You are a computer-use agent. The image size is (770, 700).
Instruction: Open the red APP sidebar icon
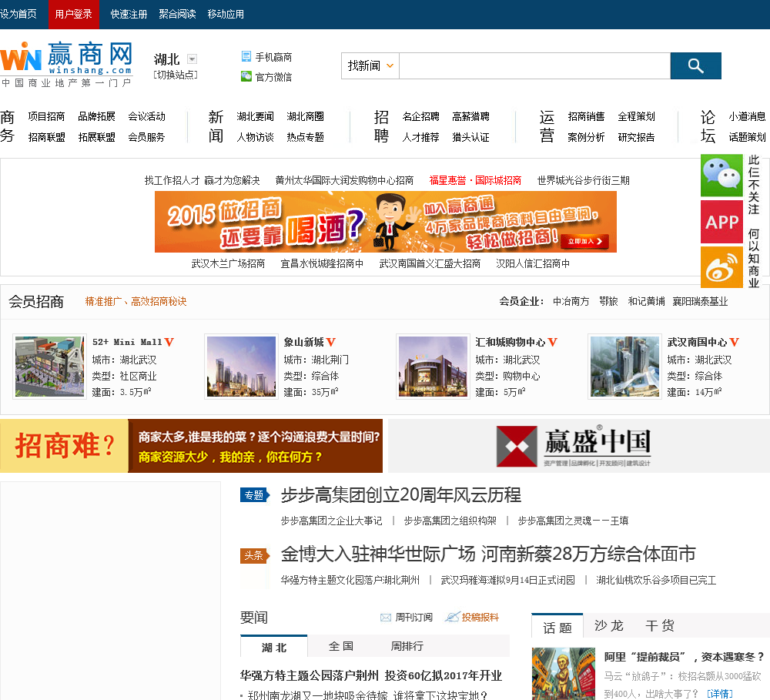721,222
